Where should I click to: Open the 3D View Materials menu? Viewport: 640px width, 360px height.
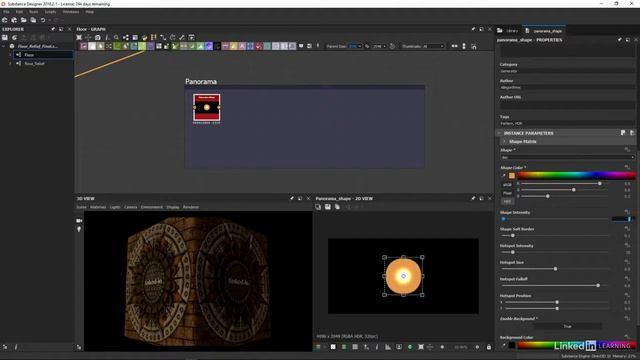click(98, 207)
